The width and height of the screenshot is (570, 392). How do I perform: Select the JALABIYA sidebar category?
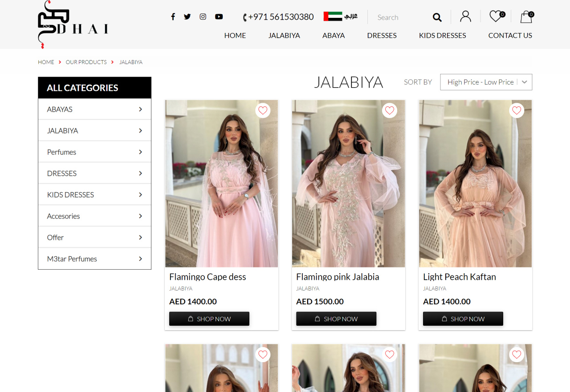click(94, 130)
